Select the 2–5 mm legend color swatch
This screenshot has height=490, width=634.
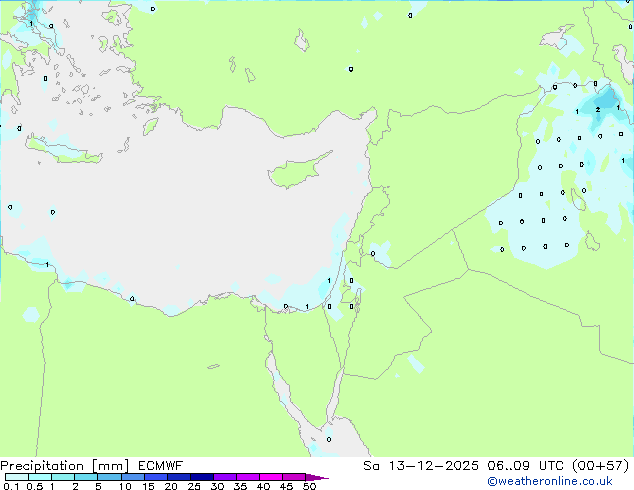coord(86,477)
